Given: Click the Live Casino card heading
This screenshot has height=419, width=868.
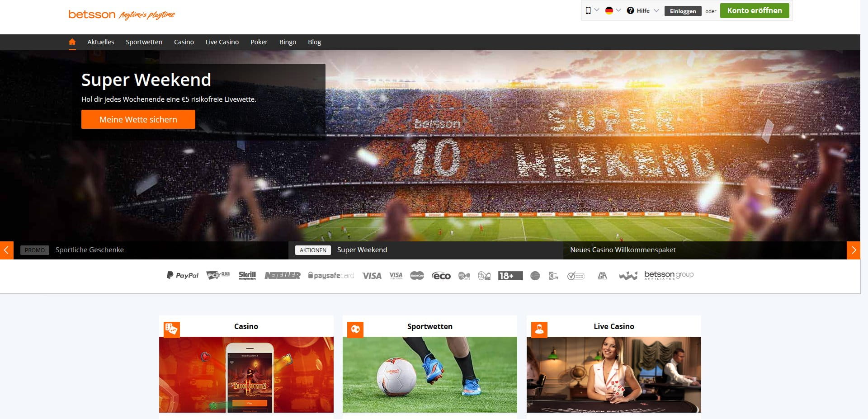Looking at the screenshot, I should tap(614, 326).
